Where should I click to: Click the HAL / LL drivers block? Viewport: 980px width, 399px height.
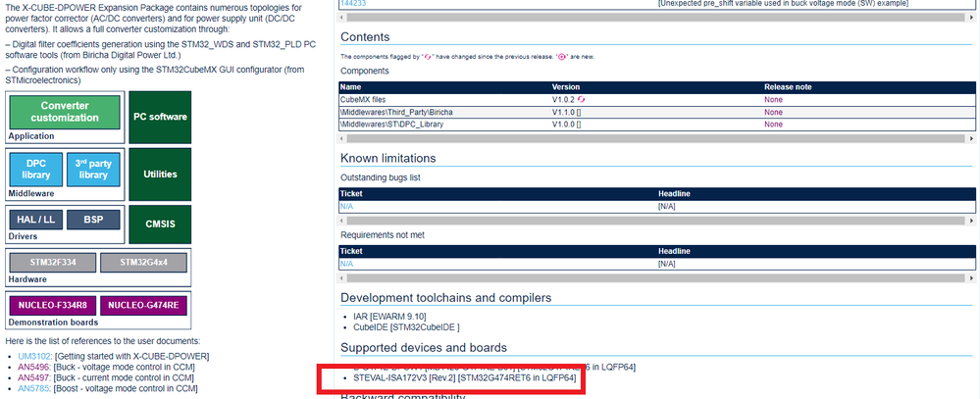coord(36,220)
